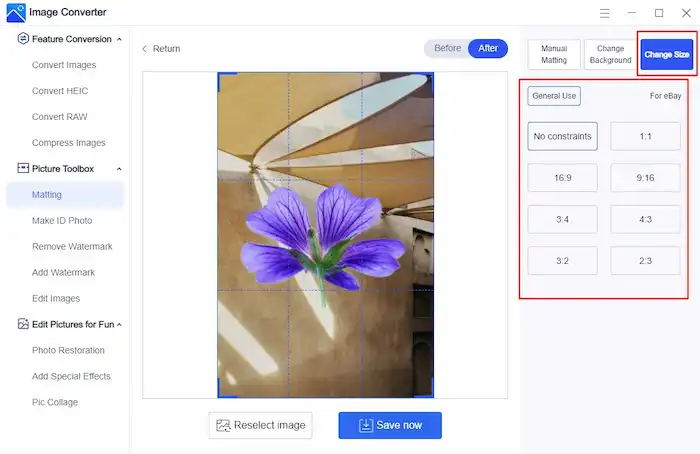Click the top-left crop corner handle
This screenshot has height=454, width=700.
point(221,75)
